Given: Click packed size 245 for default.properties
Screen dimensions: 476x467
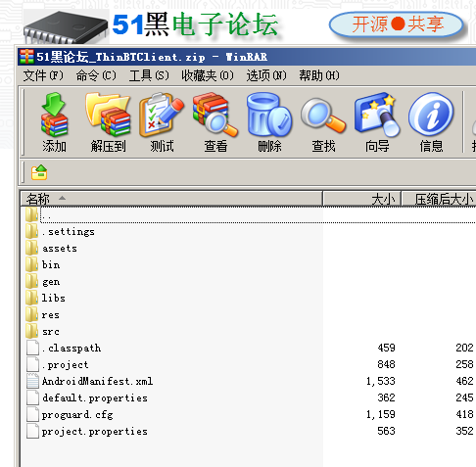Looking at the screenshot, I should coord(464,397).
